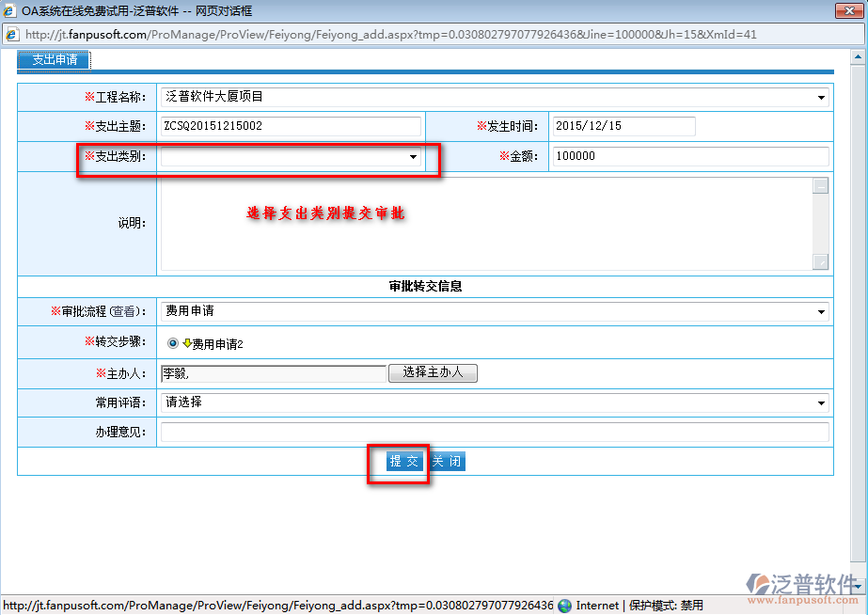Viewport: 868px width, 615px height.
Task: Click the 保护模式: 禁用 status text
Action: point(666,606)
